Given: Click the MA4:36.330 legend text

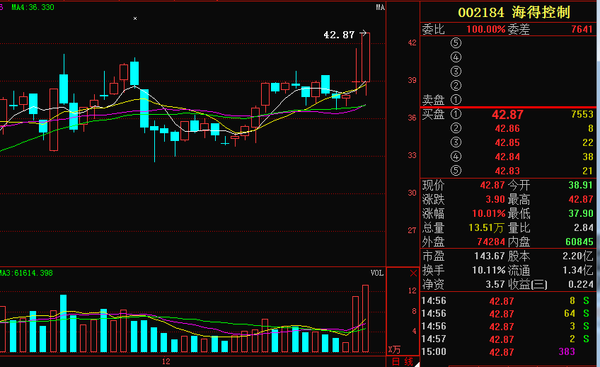Looking at the screenshot, I should (33, 7).
